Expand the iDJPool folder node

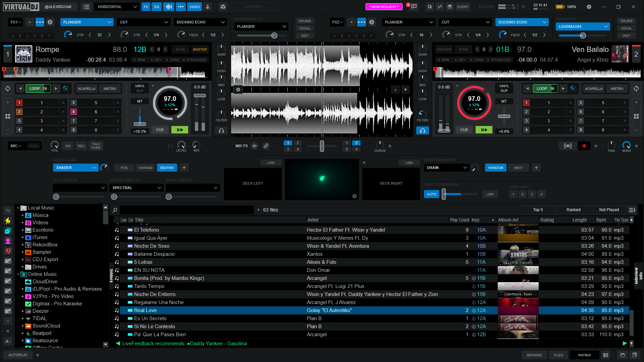22,289
